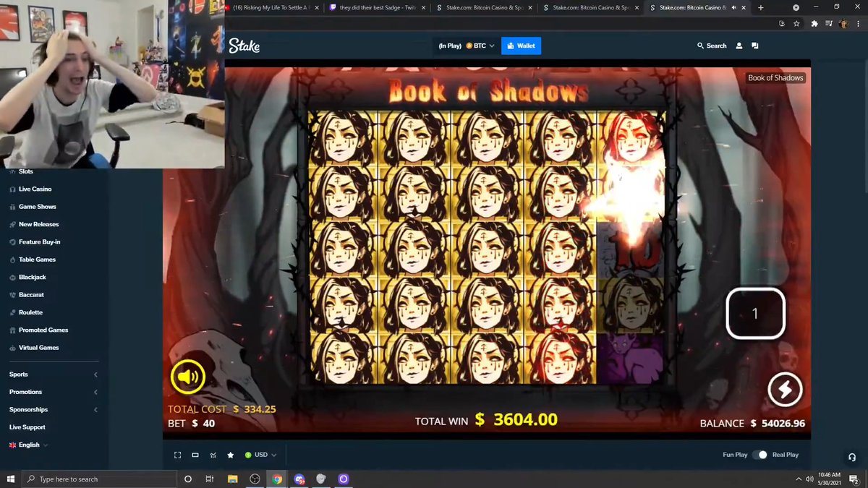This screenshot has width=868, height=488.
Task: Open live stats chart icon
Action: coord(213,455)
